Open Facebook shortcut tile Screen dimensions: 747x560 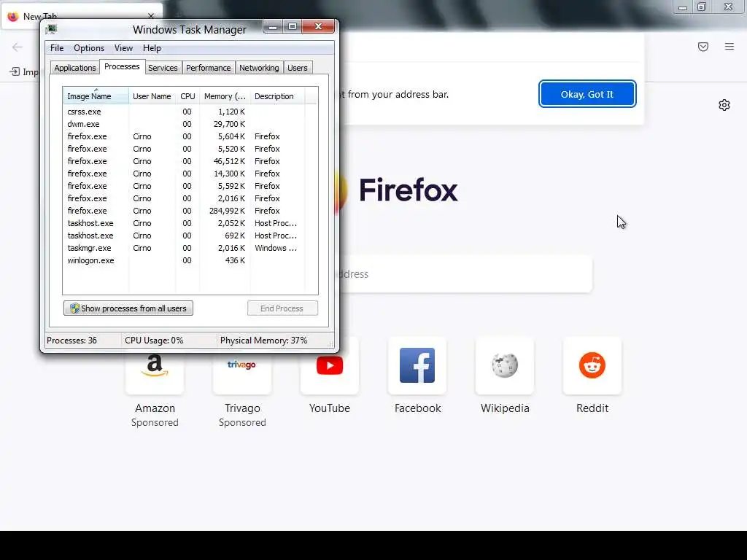pyautogui.click(x=417, y=366)
